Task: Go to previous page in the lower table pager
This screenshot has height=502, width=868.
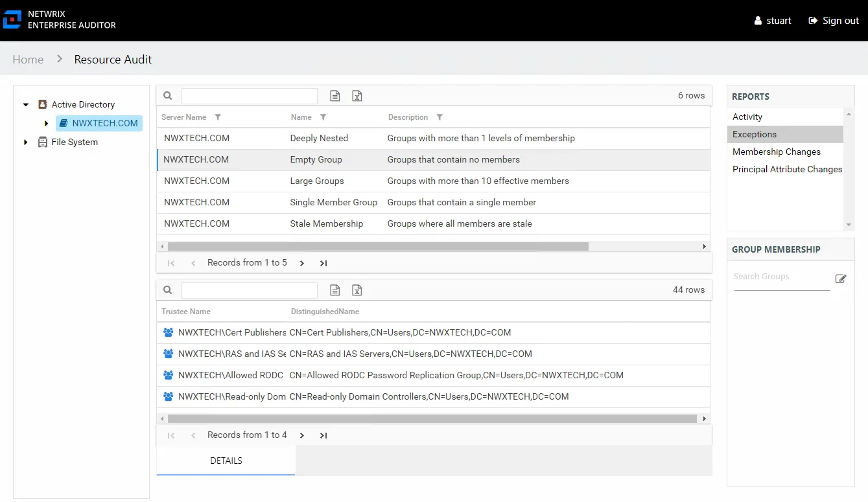Action: pyautogui.click(x=193, y=435)
